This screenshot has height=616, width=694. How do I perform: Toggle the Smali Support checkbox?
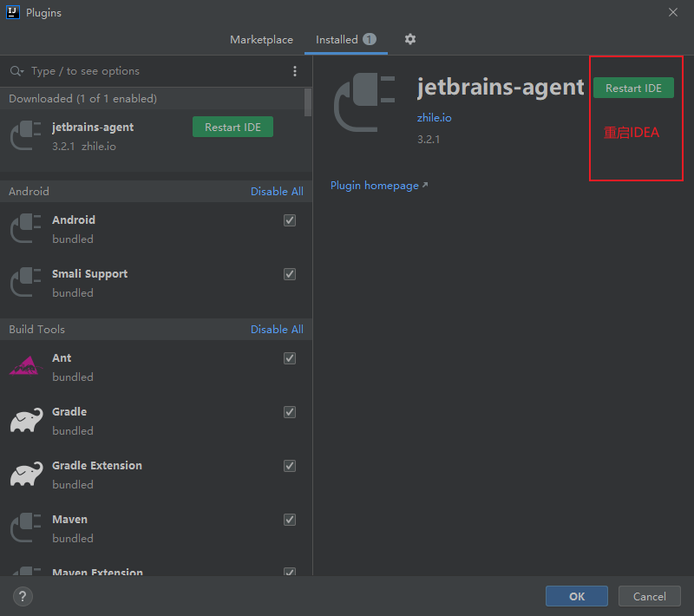pos(290,274)
